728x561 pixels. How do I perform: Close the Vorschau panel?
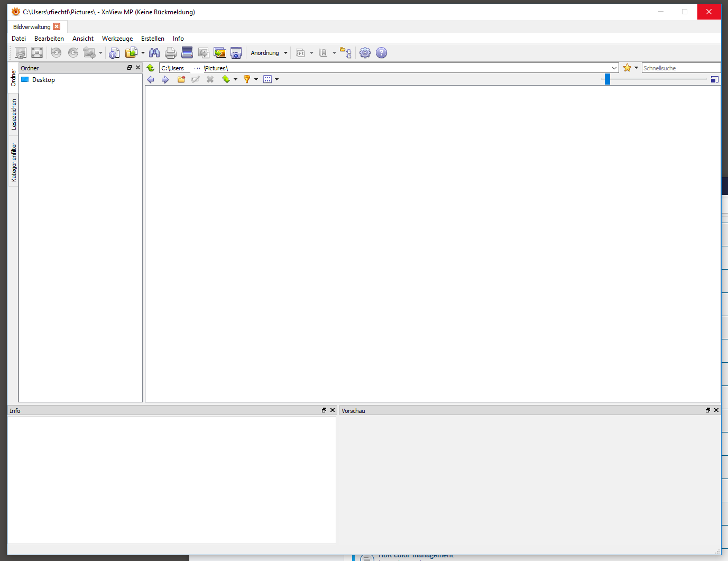click(x=716, y=410)
